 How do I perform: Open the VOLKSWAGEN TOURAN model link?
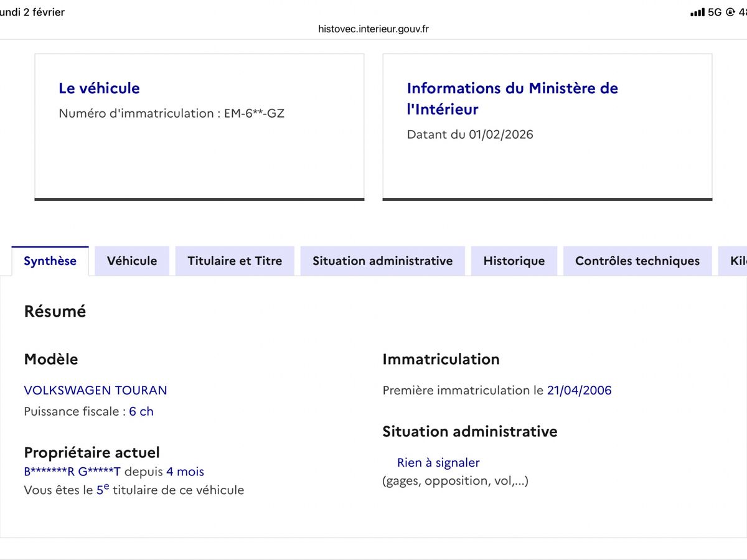95,390
